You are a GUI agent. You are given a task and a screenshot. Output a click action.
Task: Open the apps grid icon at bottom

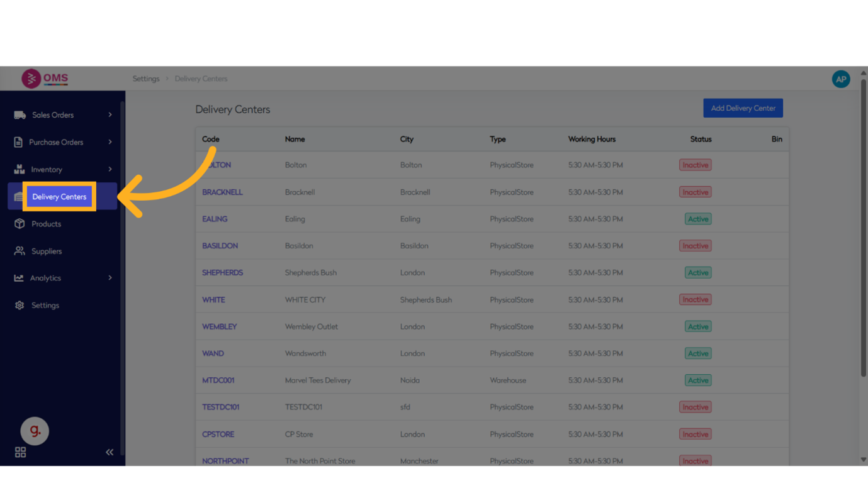coord(20,452)
